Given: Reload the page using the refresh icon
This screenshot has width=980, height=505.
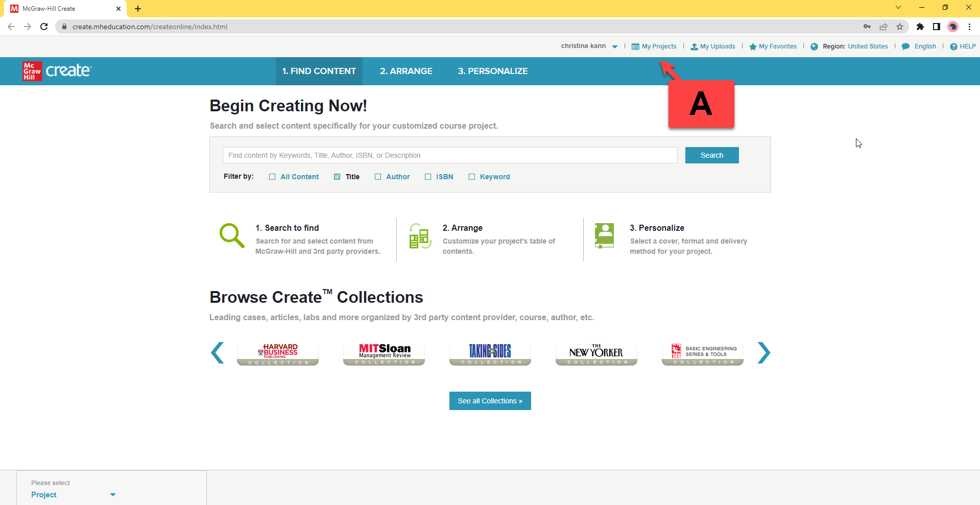Looking at the screenshot, I should tap(44, 27).
